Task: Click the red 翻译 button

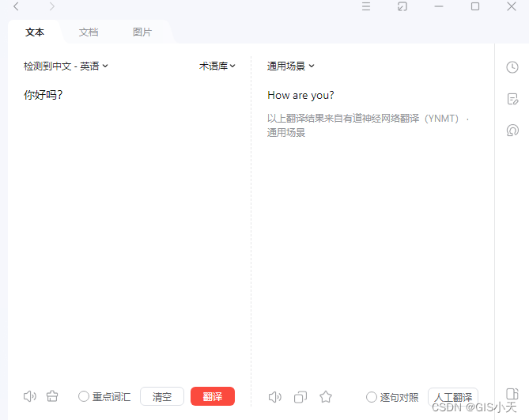Action: tap(213, 396)
